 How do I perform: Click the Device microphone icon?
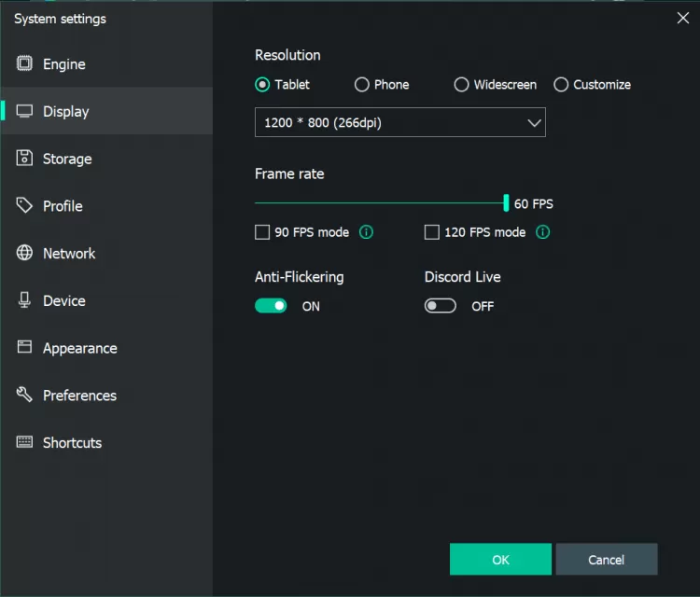(24, 300)
